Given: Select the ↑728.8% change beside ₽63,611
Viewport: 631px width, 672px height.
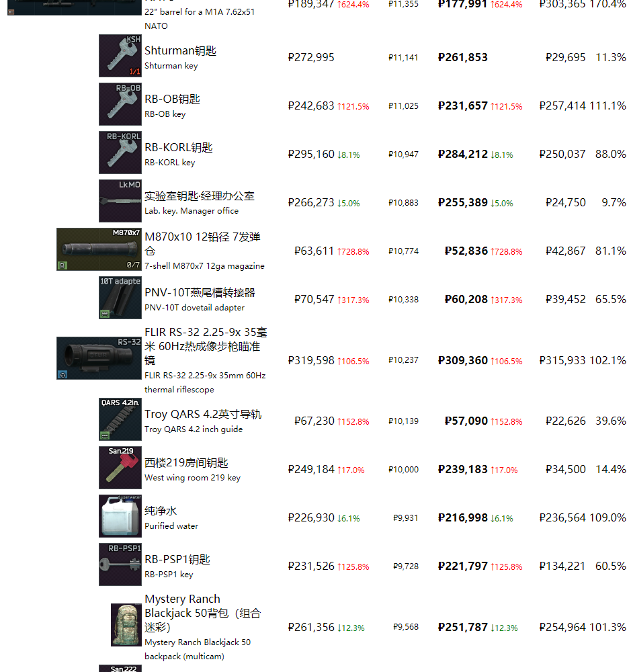Looking at the screenshot, I should click(353, 252).
